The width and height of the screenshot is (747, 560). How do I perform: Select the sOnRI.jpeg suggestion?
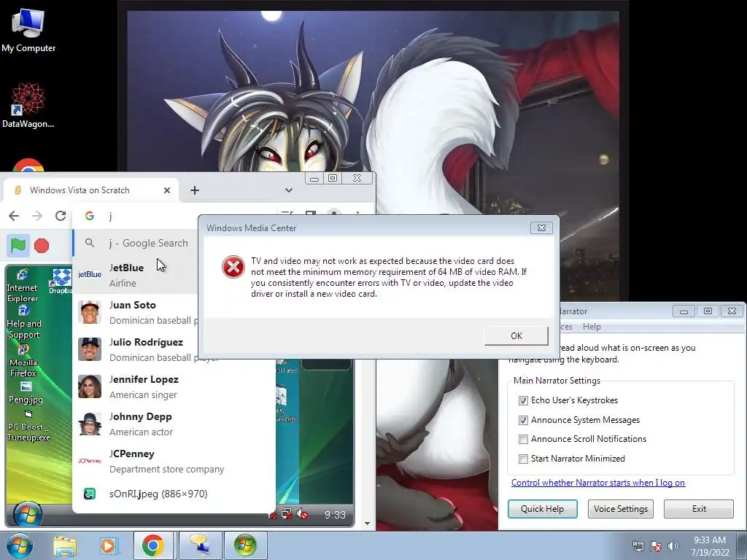(174, 494)
